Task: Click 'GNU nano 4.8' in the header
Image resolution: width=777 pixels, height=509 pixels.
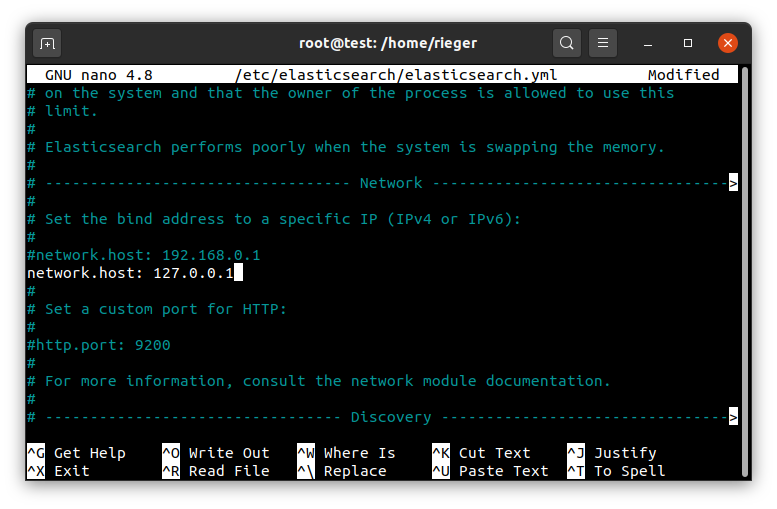Action: click(x=99, y=75)
